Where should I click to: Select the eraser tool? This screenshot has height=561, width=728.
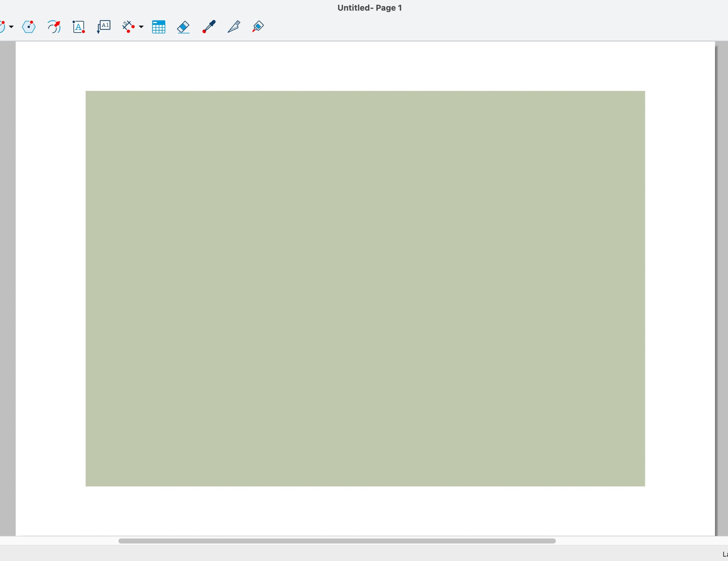tap(184, 27)
